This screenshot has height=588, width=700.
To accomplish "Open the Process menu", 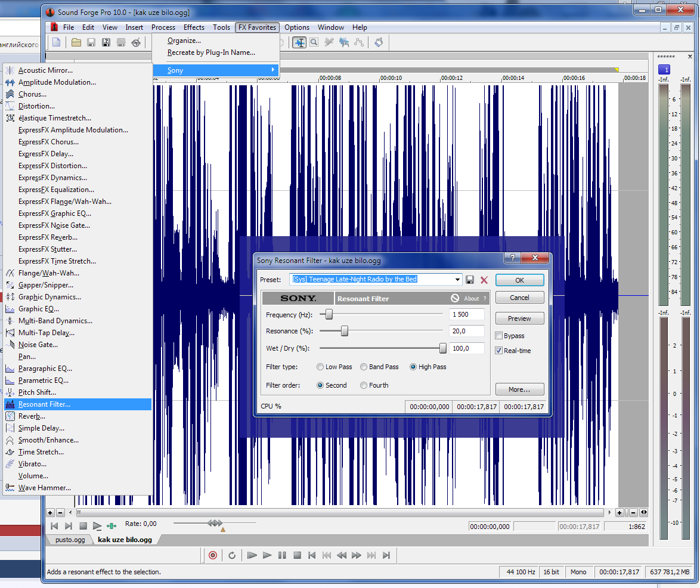I will pos(163,27).
